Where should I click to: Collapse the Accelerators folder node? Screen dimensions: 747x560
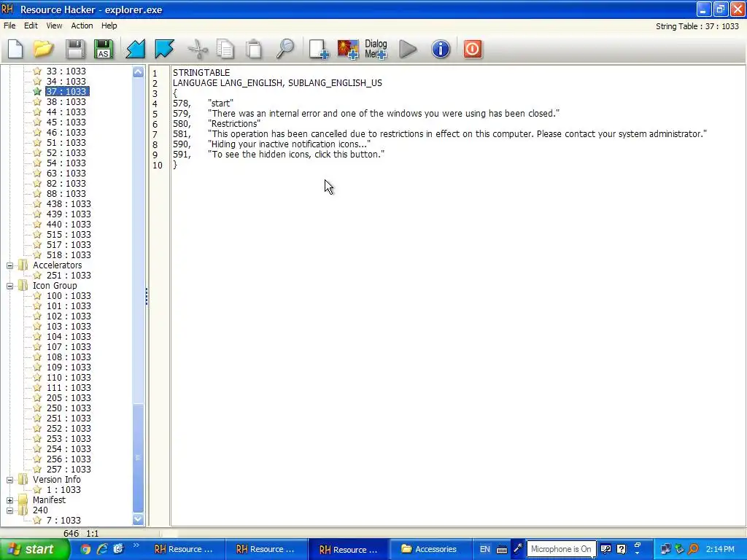pos(9,265)
